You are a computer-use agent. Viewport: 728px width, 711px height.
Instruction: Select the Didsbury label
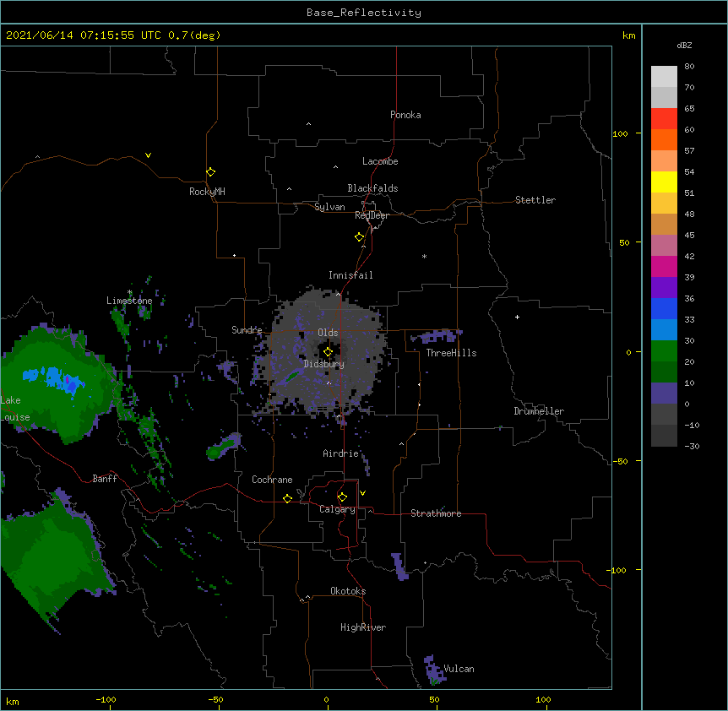point(323,364)
